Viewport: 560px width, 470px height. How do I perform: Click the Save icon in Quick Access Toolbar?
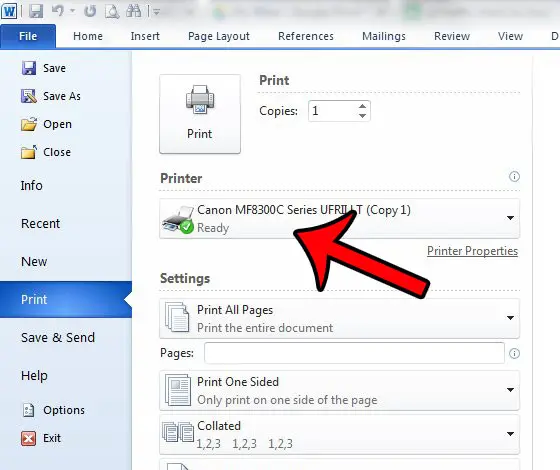[36, 11]
